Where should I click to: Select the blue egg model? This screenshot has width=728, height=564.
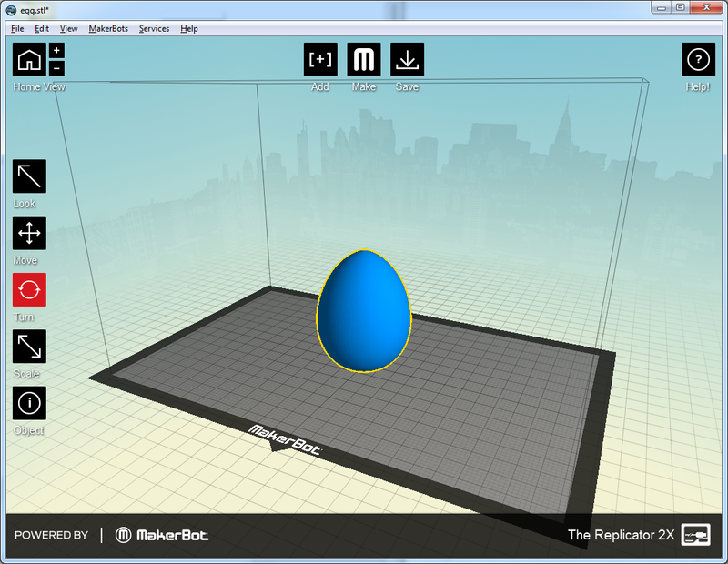(363, 311)
